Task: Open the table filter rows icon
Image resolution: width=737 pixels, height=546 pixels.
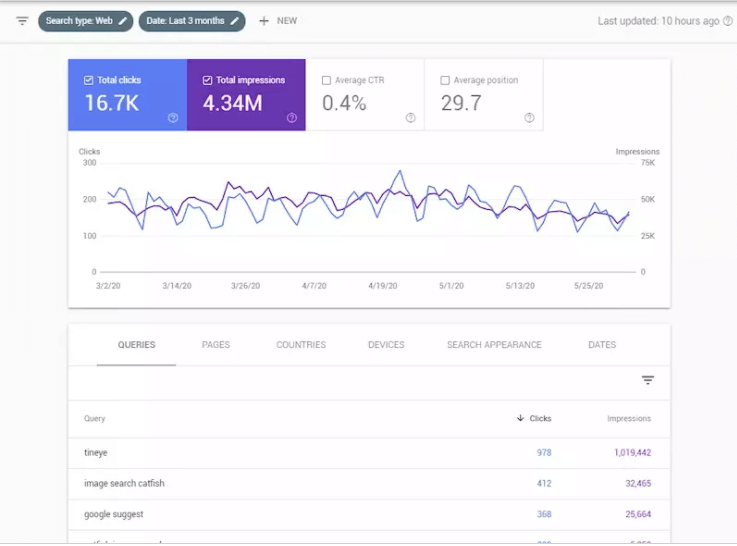Action: tap(648, 380)
